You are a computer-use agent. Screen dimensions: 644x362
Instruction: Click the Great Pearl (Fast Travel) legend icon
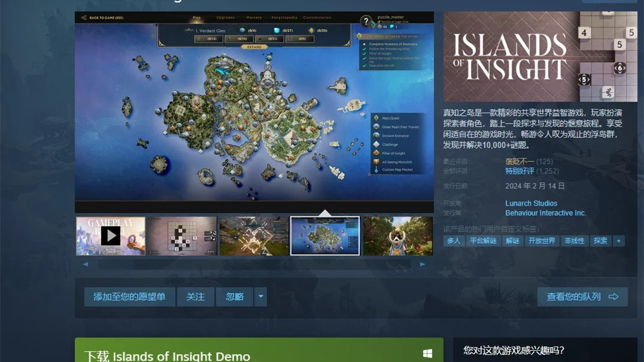pos(376,127)
